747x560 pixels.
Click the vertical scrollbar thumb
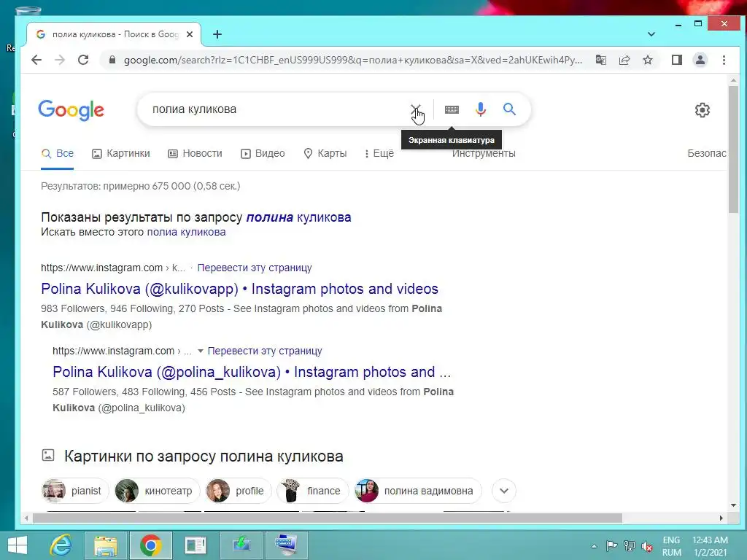[733, 149]
